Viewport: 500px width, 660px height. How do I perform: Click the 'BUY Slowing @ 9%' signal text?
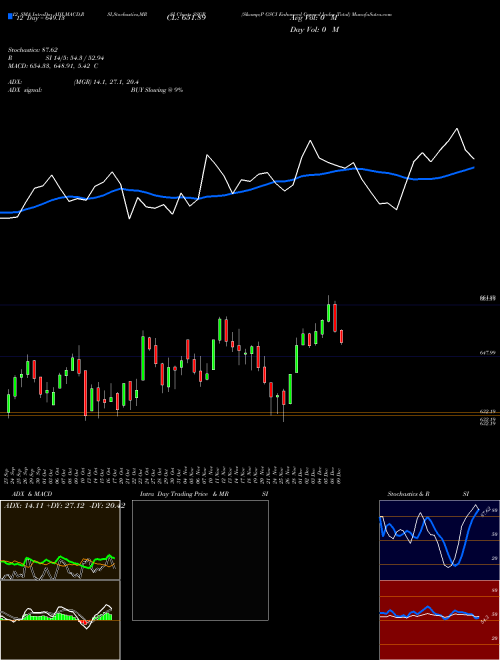point(157,90)
